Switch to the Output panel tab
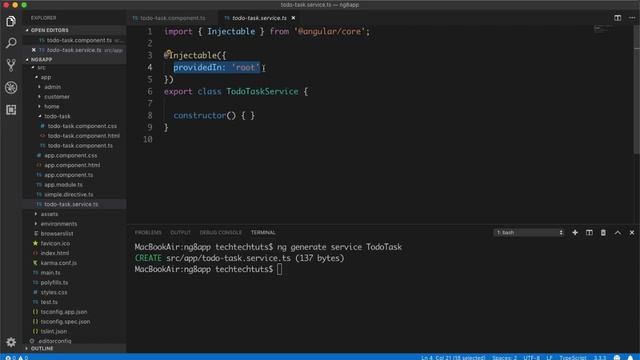Screen dimensions: 640x360 click(180, 232)
